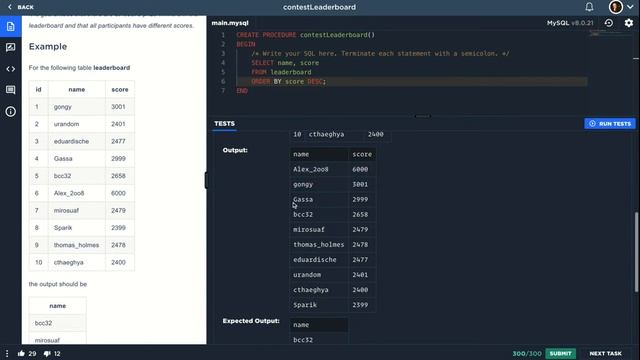
Task: Upvote the task with thumbs up
Action: (21, 353)
